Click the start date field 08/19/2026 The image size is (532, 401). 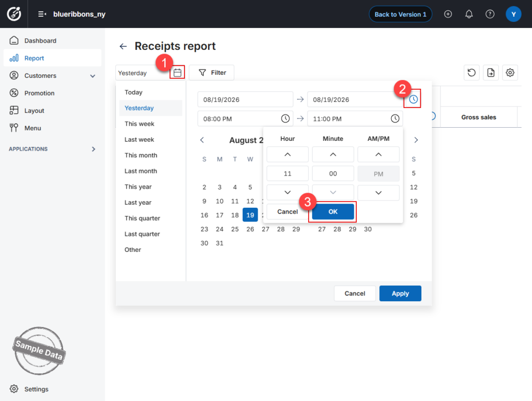(x=245, y=99)
